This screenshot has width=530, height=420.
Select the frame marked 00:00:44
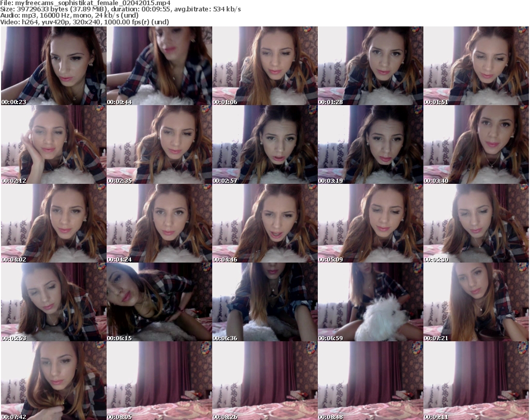pyautogui.click(x=159, y=66)
